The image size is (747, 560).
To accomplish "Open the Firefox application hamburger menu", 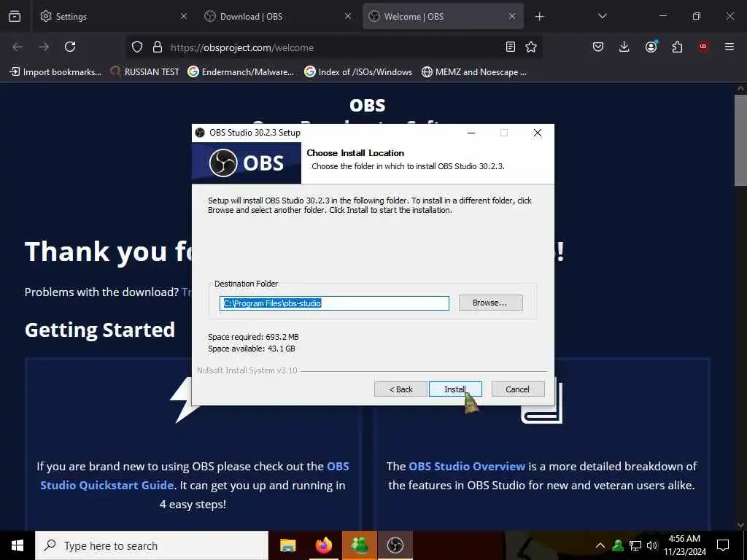I will (x=729, y=47).
